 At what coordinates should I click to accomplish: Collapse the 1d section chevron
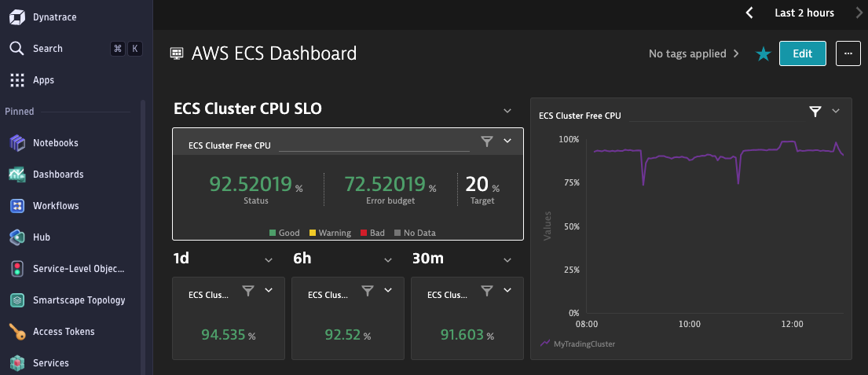point(269,260)
